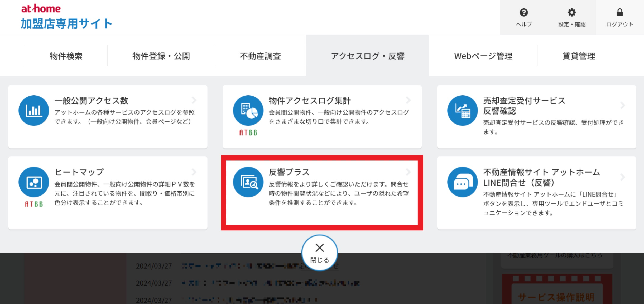Open the 物件登録・公開 menu
The image size is (644, 304).
[x=161, y=56]
